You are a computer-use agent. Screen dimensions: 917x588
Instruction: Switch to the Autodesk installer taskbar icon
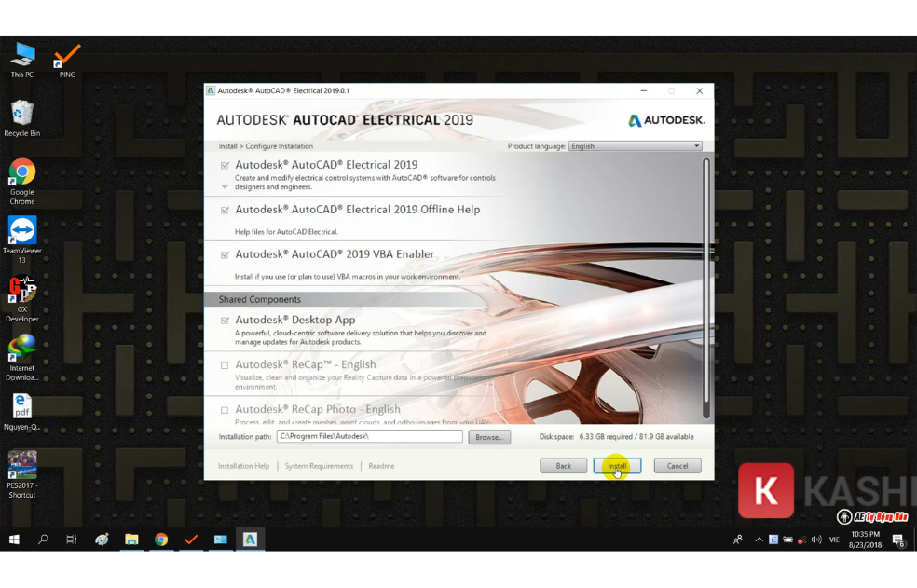pyautogui.click(x=251, y=540)
